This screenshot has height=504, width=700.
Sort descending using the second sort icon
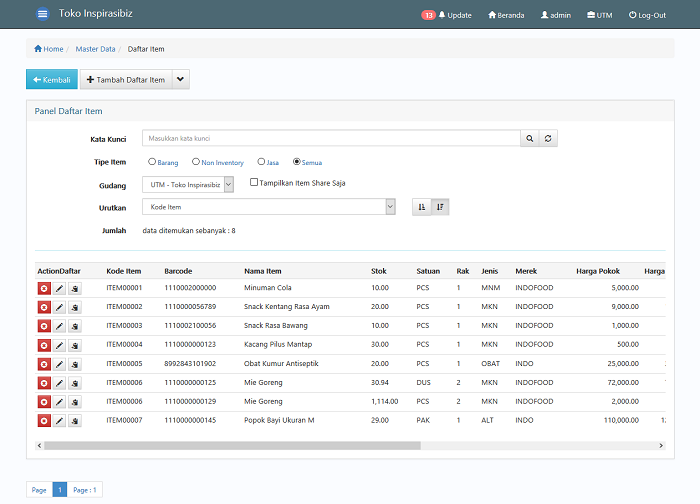point(440,207)
